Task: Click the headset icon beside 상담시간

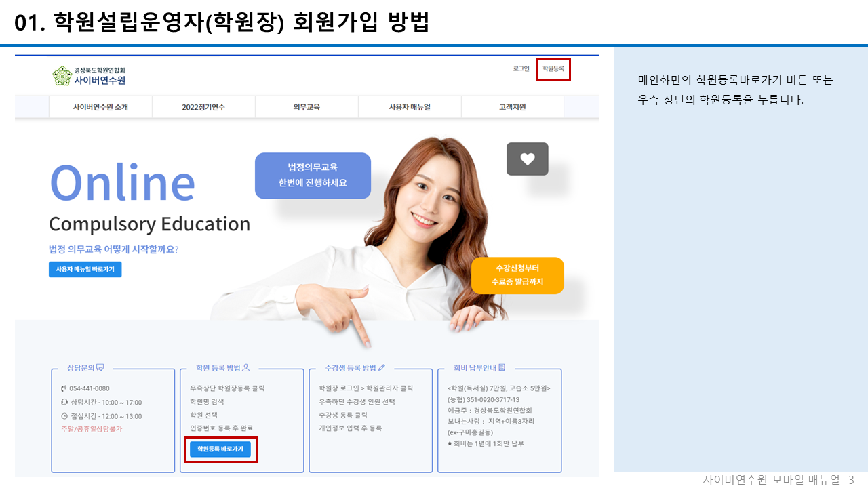Action: coord(64,403)
